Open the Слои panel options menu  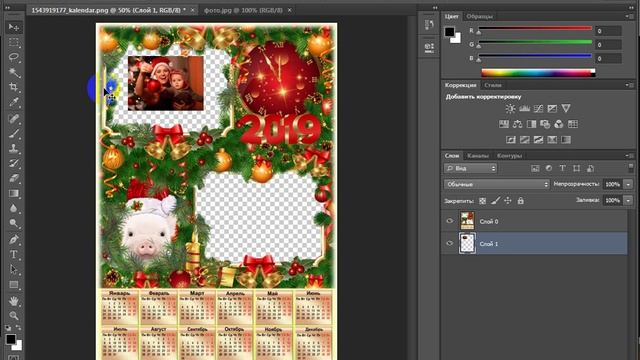(x=629, y=156)
